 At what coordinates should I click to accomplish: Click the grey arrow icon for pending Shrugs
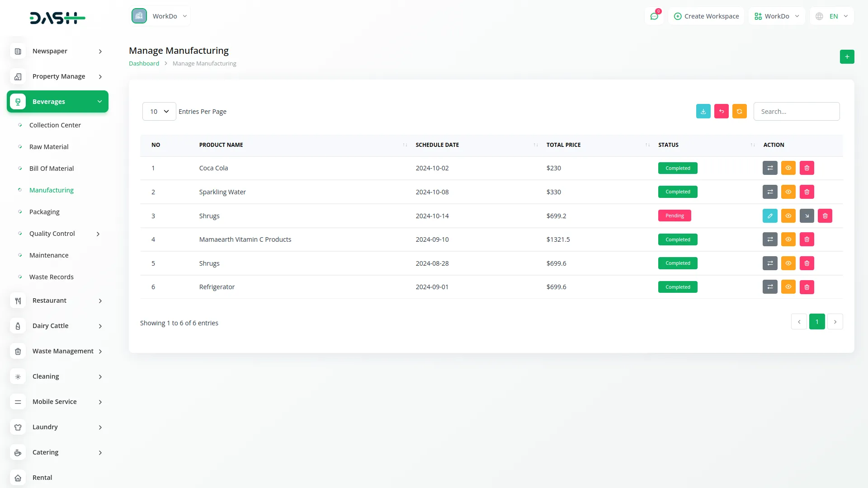coord(807,216)
